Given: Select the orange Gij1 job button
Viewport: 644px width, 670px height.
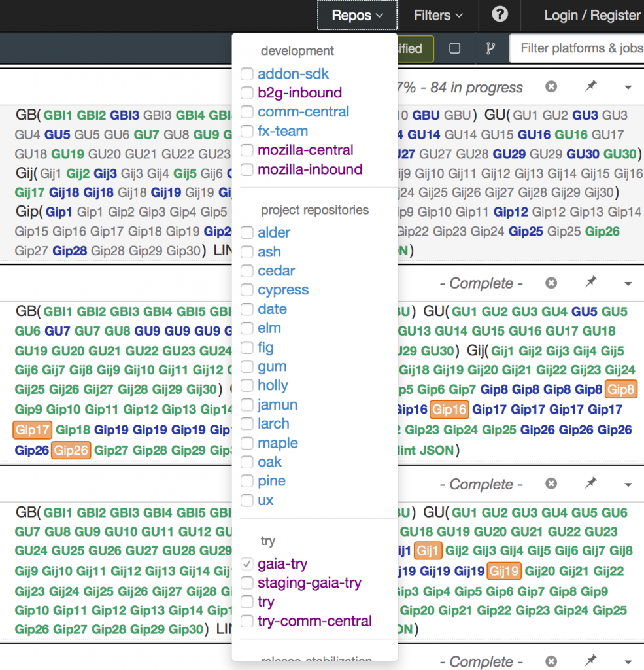Looking at the screenshot, I should [428, 551].
